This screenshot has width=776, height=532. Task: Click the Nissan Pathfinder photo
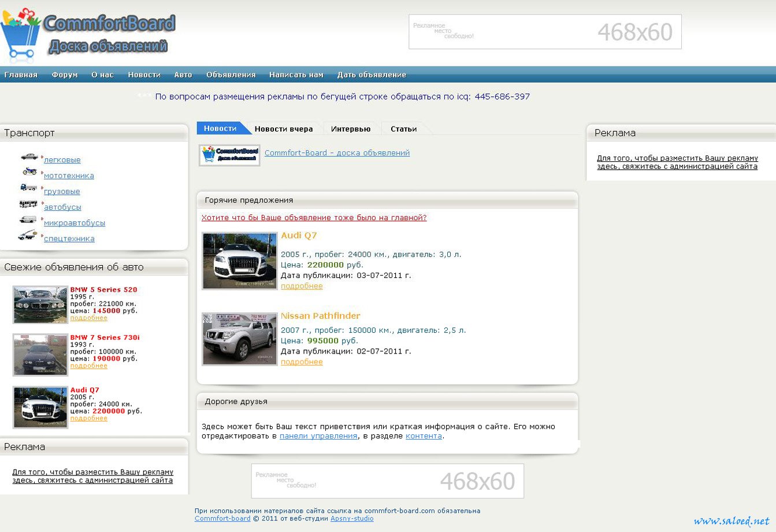tap(240, 339)
